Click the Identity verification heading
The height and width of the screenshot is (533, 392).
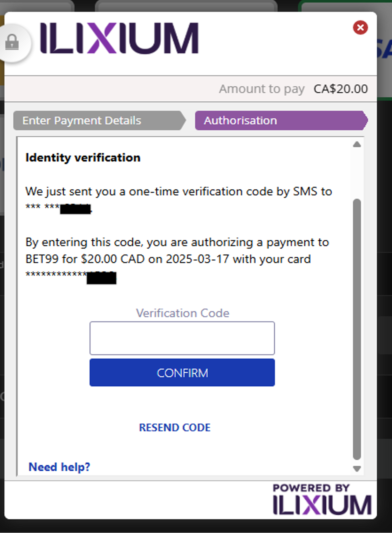[83, 158]
